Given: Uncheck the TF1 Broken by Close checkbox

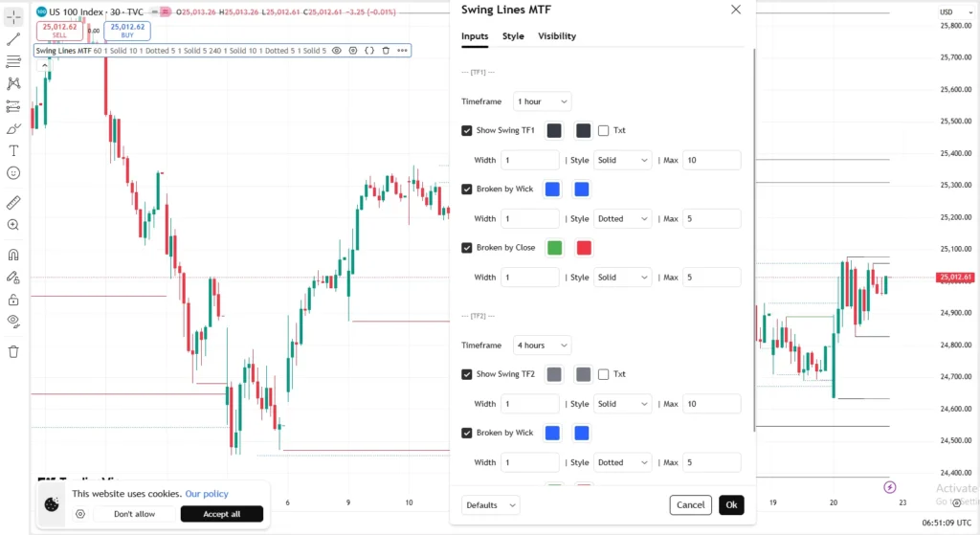Looking at the screenshot, I should [x=467, y=248].
